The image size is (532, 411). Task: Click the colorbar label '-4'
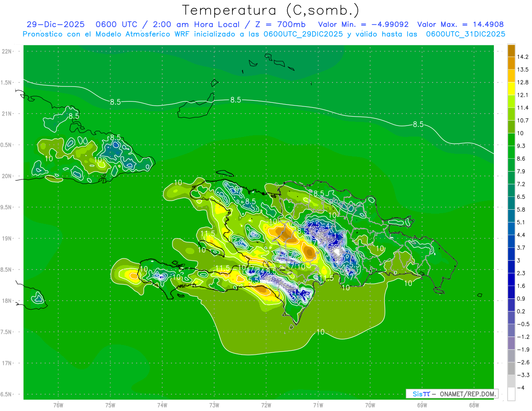(520, 388)
